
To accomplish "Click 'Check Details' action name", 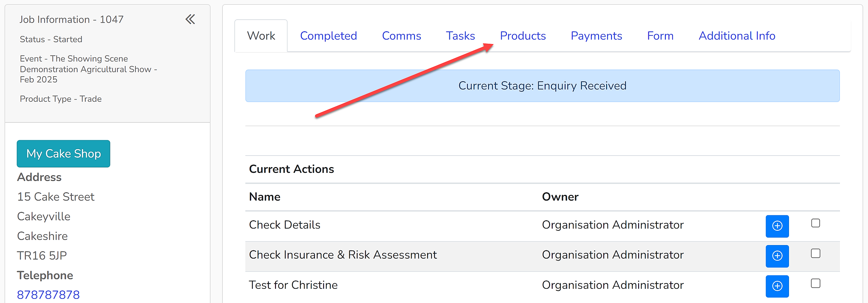I will [284, 225].
